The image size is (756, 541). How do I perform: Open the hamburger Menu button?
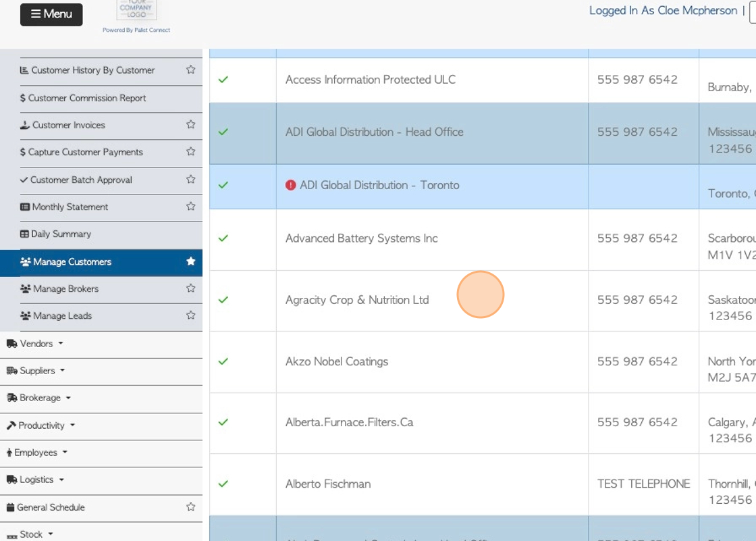click(51, 14)
